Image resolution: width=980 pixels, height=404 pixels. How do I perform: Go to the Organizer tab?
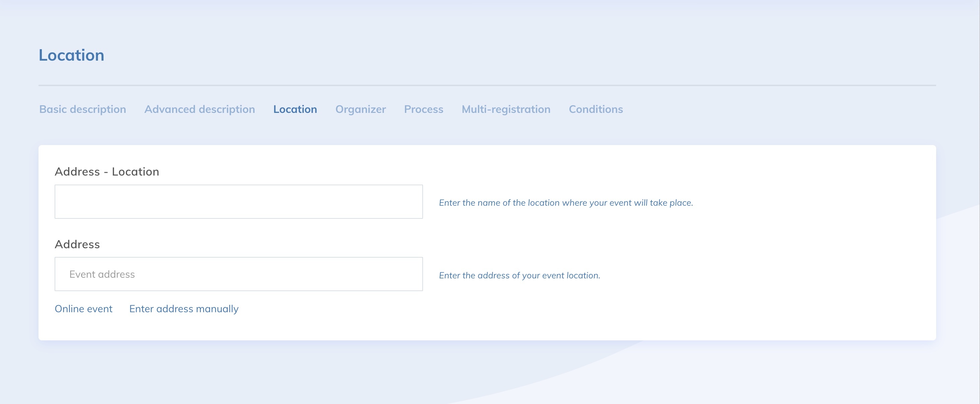(x=360, y=109)
